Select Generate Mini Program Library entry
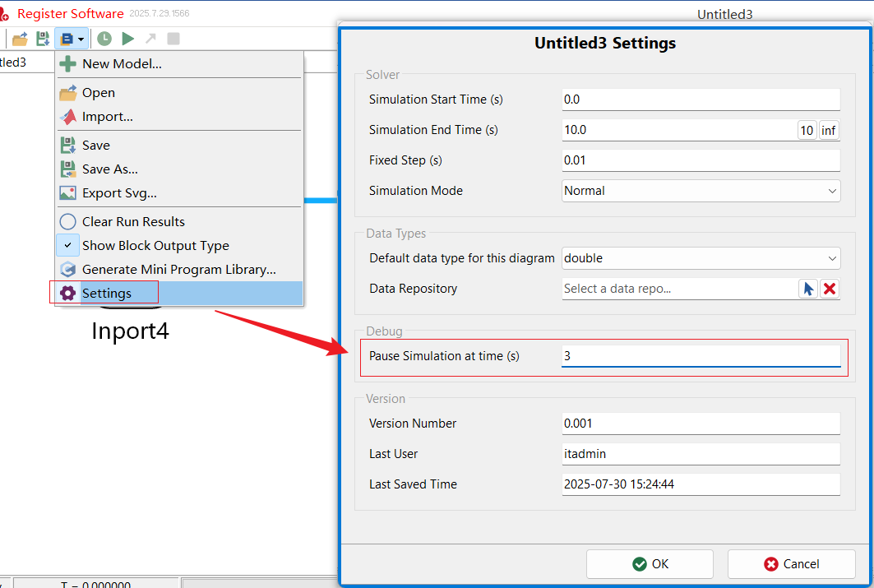The image size is (874, 588). 179,270
